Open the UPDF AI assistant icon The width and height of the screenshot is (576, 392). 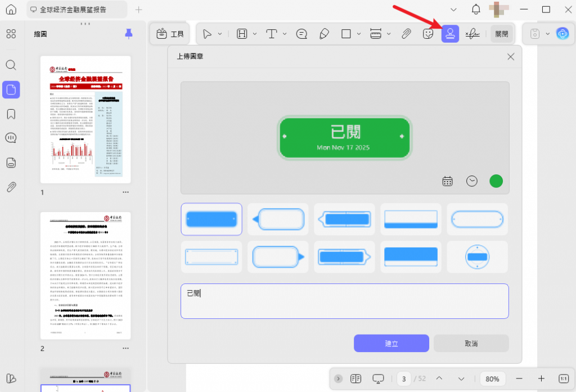562,34
